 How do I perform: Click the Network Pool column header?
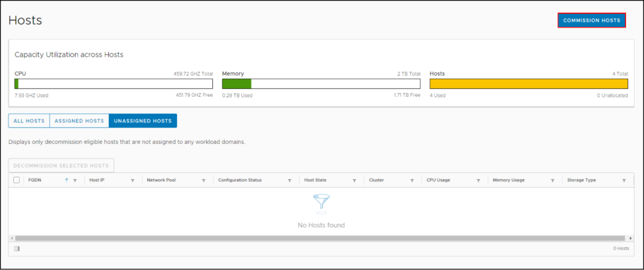tap(161, 180)
